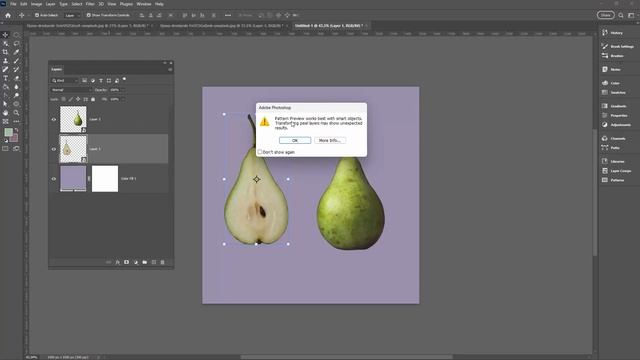Filter layers by type (T) icon
Image resolution: width=640 pixels, height=360 pixels.
[x=101, y=81]
